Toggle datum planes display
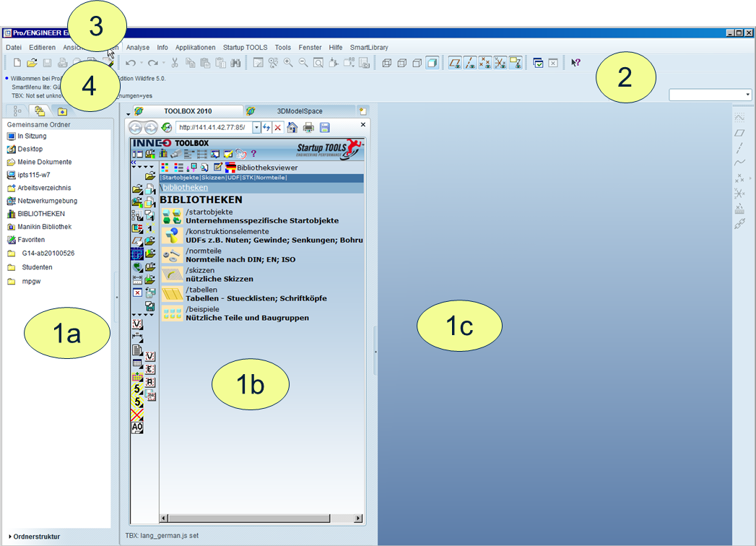Viewport: 756px width, 546px height. pyautogui.click(x=454, y=63)
